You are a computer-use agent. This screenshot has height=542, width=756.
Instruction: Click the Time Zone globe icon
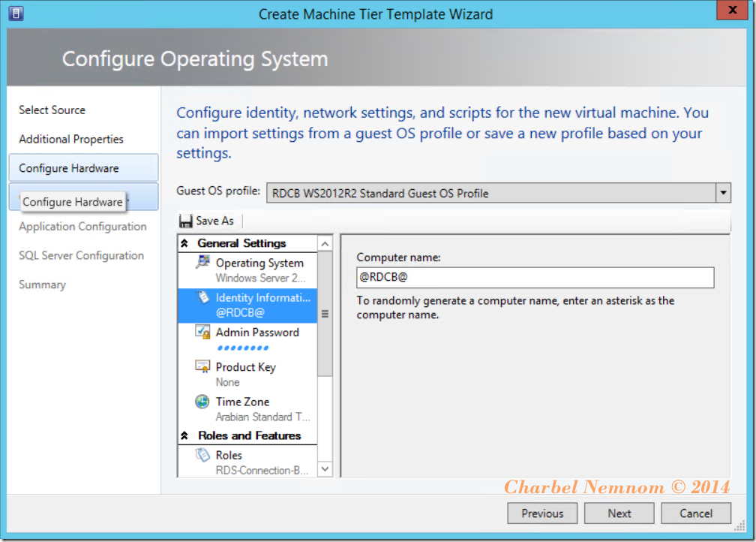pos(202,401)
